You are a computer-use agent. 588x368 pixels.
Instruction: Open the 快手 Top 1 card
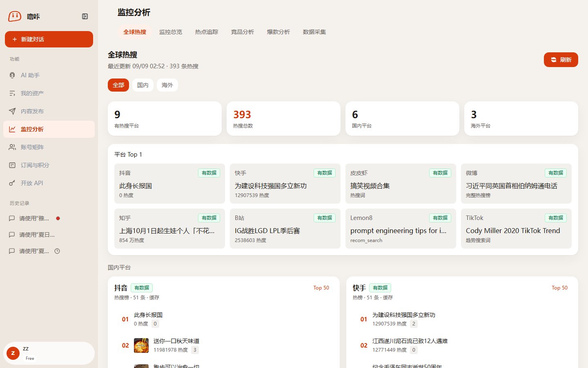click(x=285, y=184)
